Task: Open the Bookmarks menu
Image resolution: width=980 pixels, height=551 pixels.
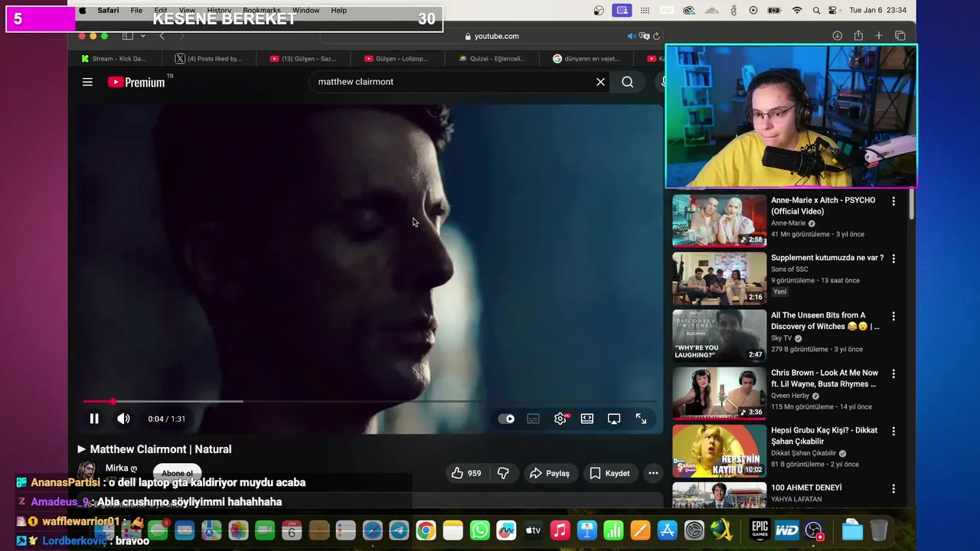Action: coord(262,11)
